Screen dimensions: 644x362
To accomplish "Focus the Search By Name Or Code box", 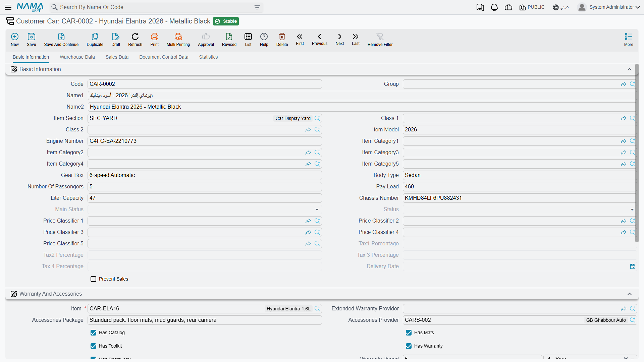I will (156, 7).
